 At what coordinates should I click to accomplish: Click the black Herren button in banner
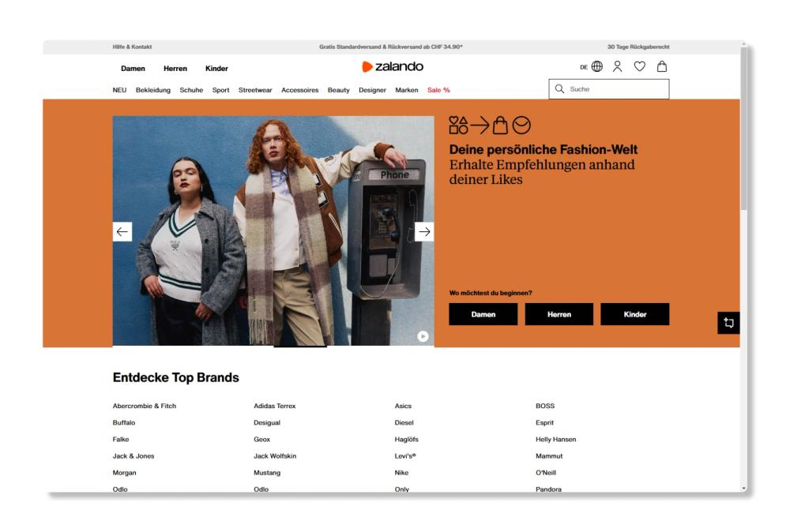click(559, 314)
